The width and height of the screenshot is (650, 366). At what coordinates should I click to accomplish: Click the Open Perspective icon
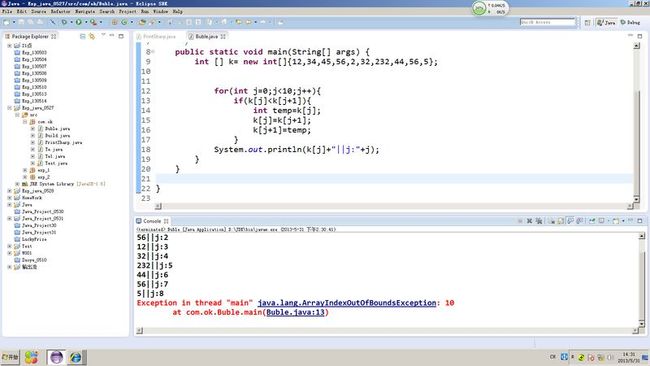pos(587,22)
